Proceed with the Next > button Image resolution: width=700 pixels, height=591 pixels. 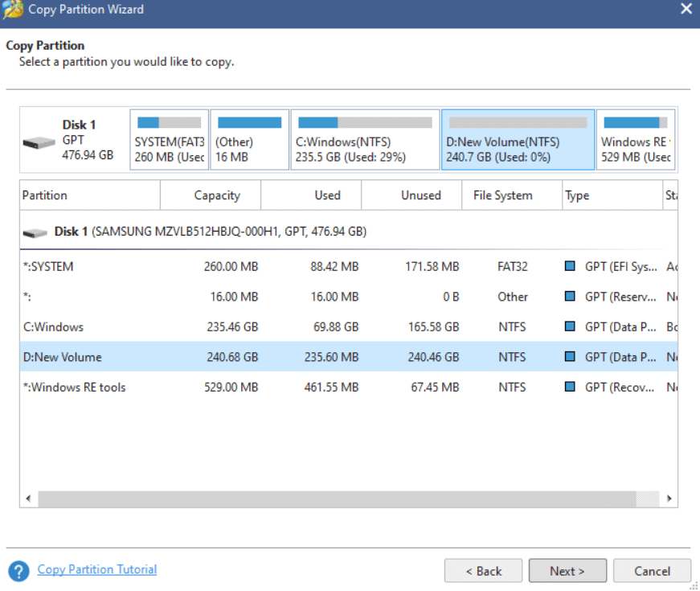click(x=567, y=570)
